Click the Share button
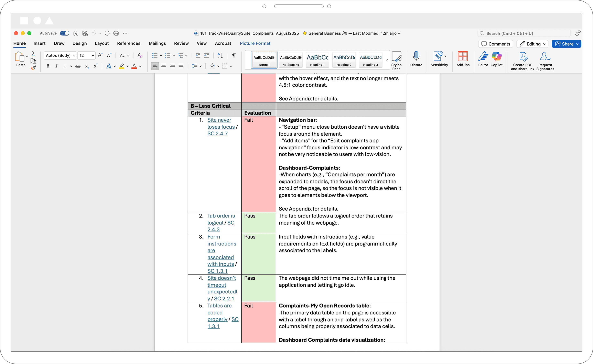 click(566, 44)
